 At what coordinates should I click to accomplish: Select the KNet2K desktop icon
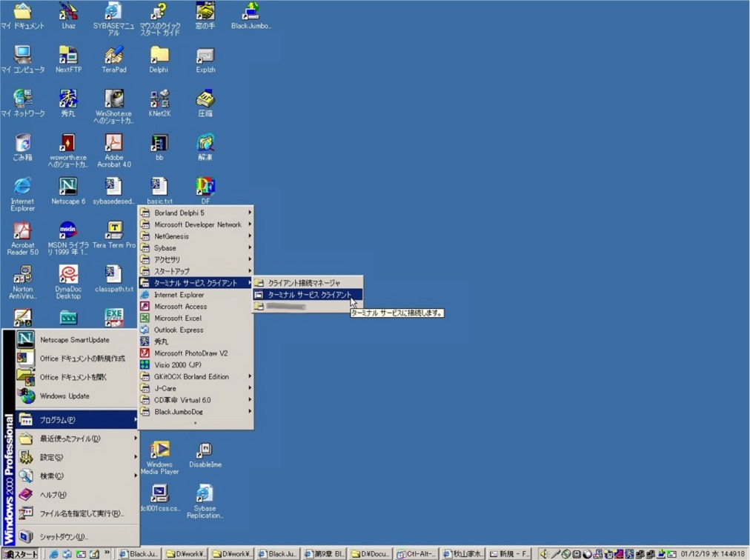(159, 103)
